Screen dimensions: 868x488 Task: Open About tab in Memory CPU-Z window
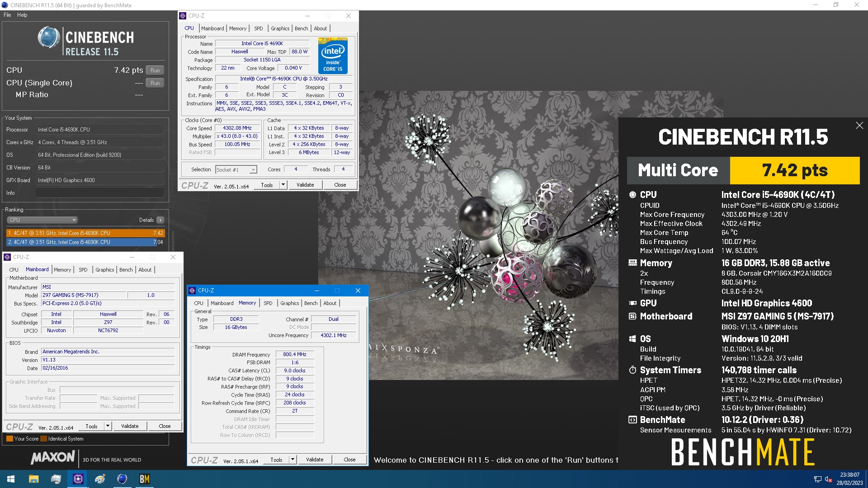click(x=330, y=303)
